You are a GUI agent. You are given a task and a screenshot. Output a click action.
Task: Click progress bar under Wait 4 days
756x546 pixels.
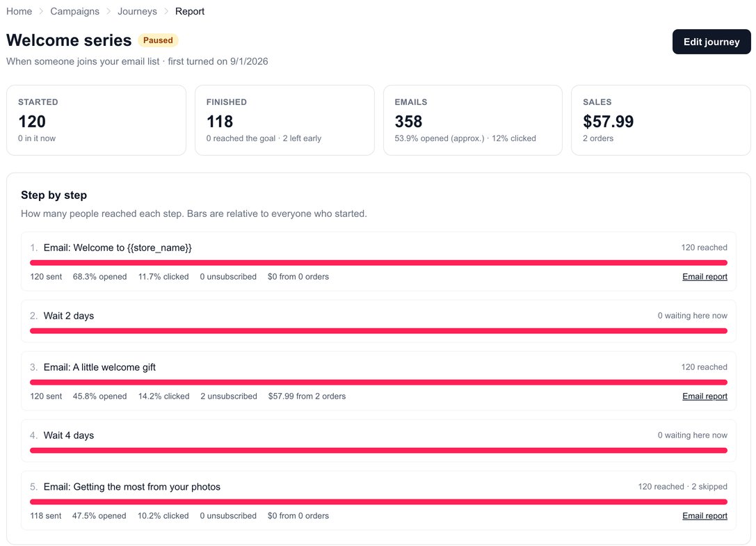click(378, 451)
